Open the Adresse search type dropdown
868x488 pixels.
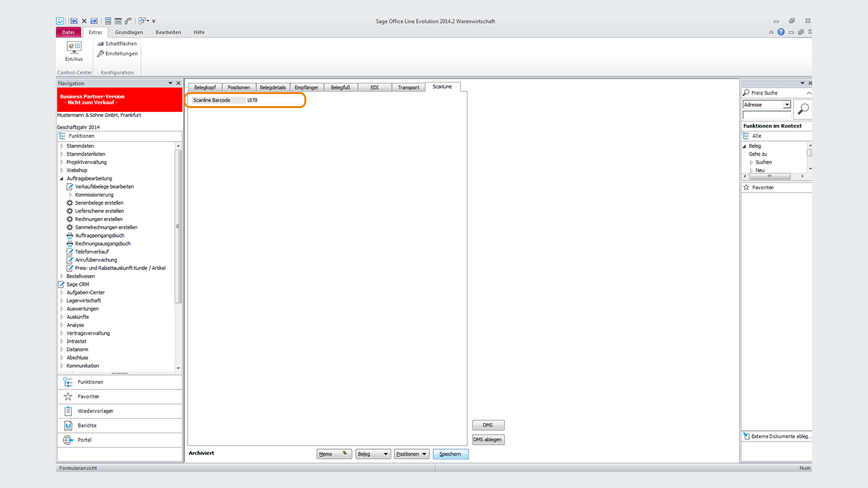[787, 105]
